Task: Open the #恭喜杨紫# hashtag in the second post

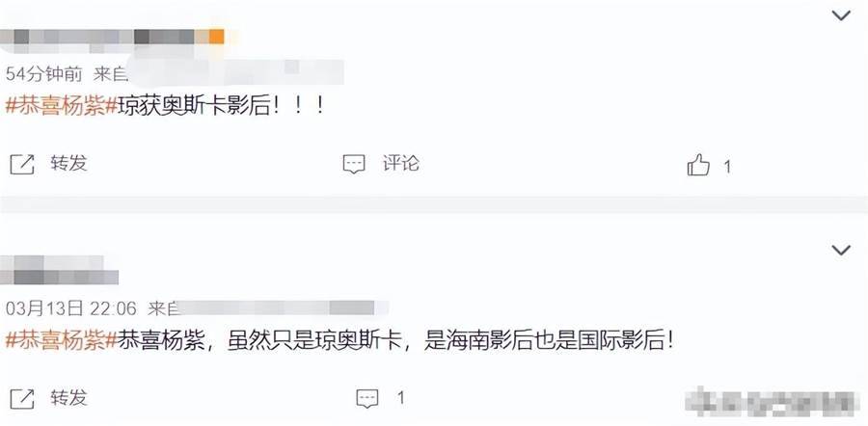Action: point(62,340)
